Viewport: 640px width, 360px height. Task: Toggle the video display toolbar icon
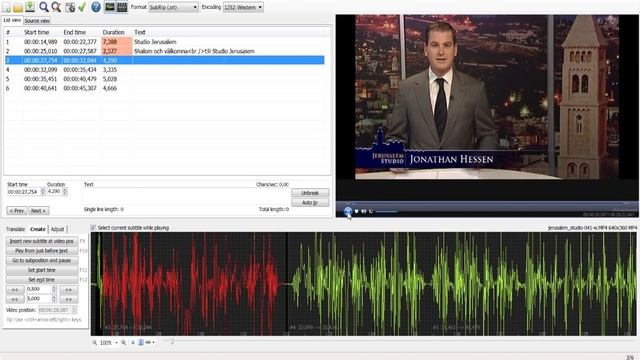click(x=122, y=7)
